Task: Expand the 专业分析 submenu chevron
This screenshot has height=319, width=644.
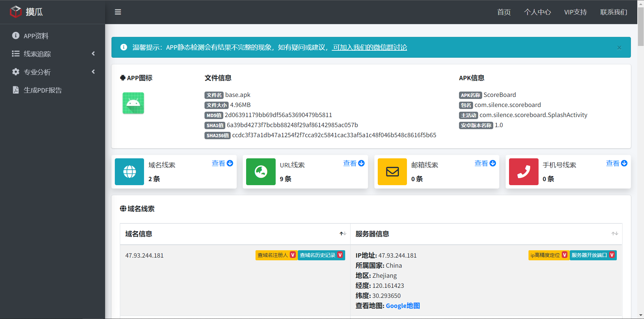Action: pos(93,72)
